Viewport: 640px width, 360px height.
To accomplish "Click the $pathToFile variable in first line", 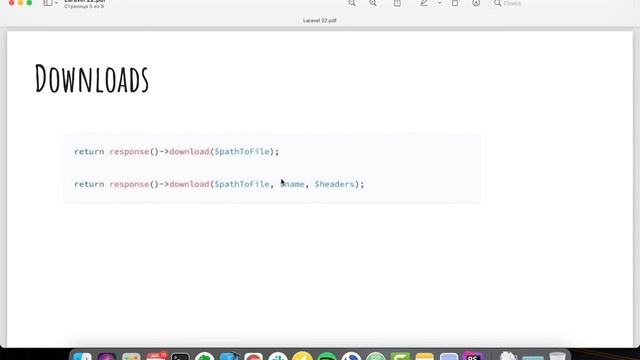I will tap(242, 151).
